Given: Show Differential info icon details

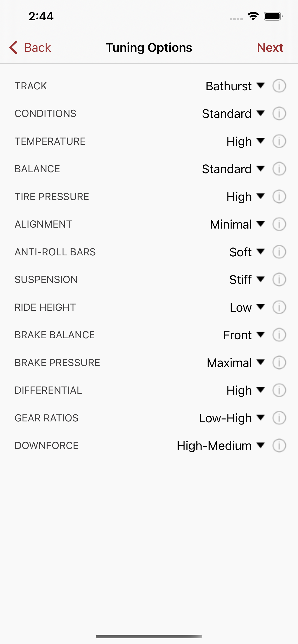Looking at the screenshot, I should [x=279, y=390].
